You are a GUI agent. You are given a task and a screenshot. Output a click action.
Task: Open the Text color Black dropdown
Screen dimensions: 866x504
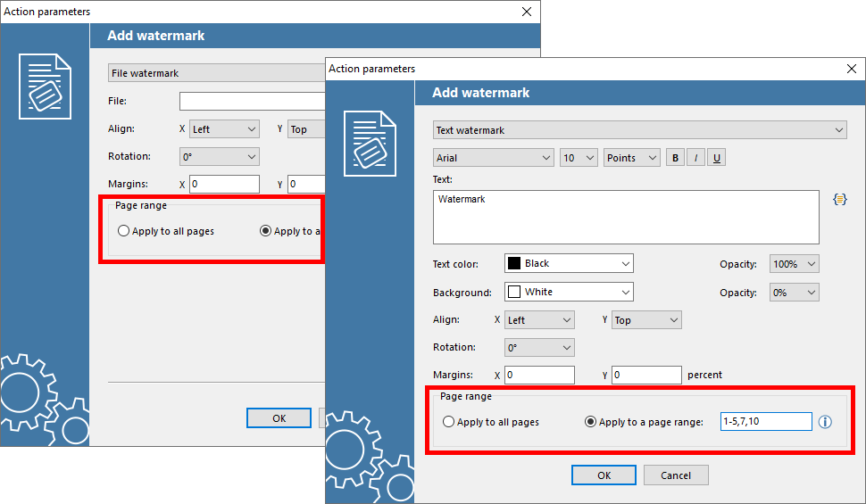pyautogui.click(x=569, y=263)
